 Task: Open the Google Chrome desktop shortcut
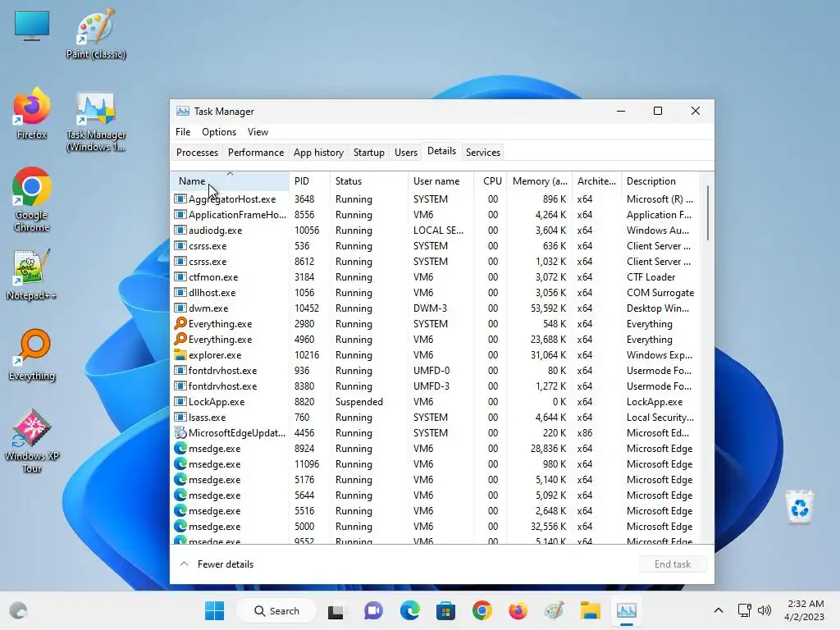32,199
